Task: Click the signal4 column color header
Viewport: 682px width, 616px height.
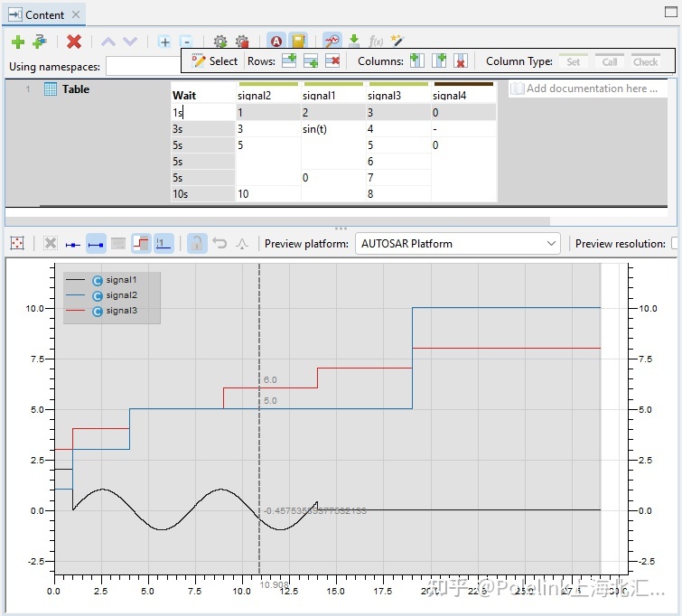Action: tap(462, 84)
